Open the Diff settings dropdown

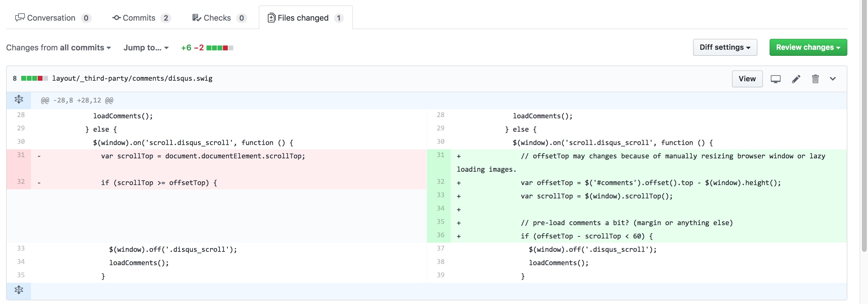pos(725,47)
